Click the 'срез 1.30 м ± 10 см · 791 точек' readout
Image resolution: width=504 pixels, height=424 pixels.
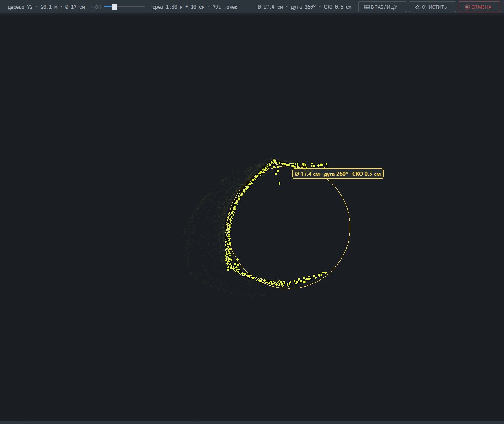pyautogui.click(x=195, y=7)
